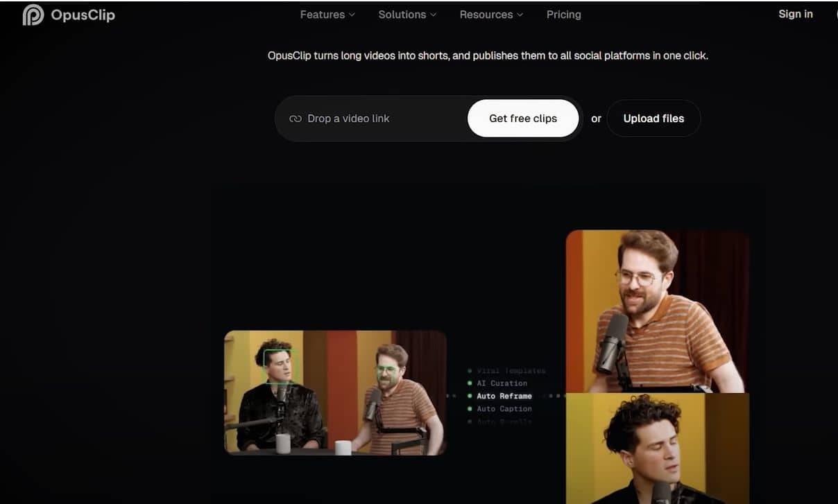Image resolution: width=838 pixels, height=504 pixels.
Task: Click the OpusClip logo icon
Action: coord(33,15)
